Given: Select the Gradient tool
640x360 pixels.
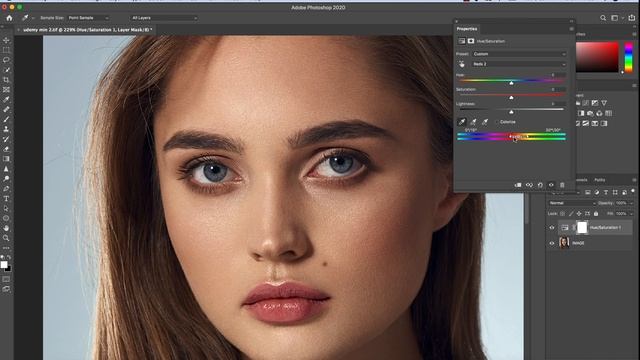Looking at the screenshot, I should coord(6,159).
